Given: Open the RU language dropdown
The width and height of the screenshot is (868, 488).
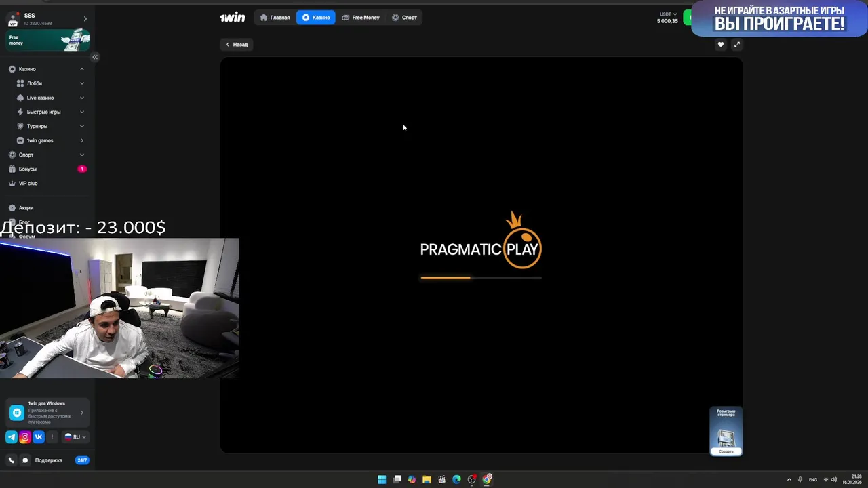Looking at the screenshot, I should coord(75,437).
